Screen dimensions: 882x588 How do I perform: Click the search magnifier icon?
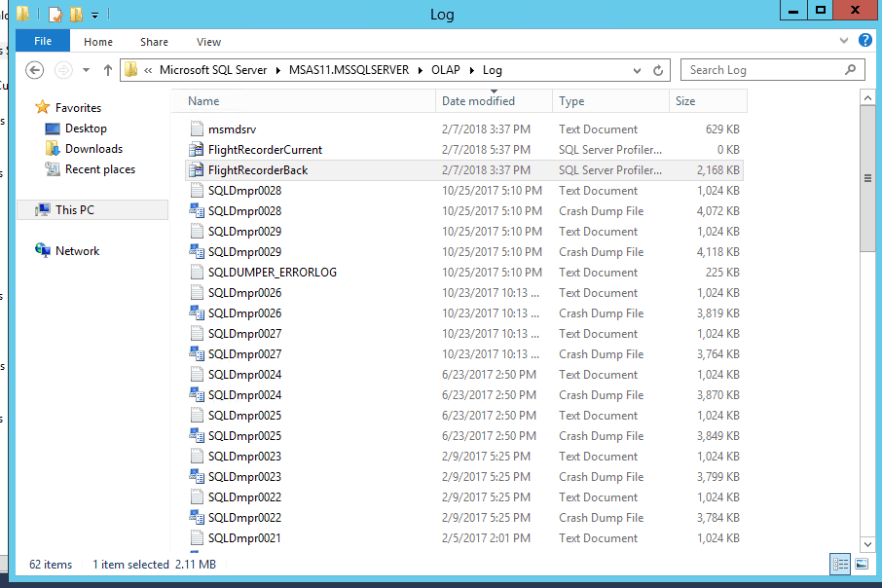851,70
